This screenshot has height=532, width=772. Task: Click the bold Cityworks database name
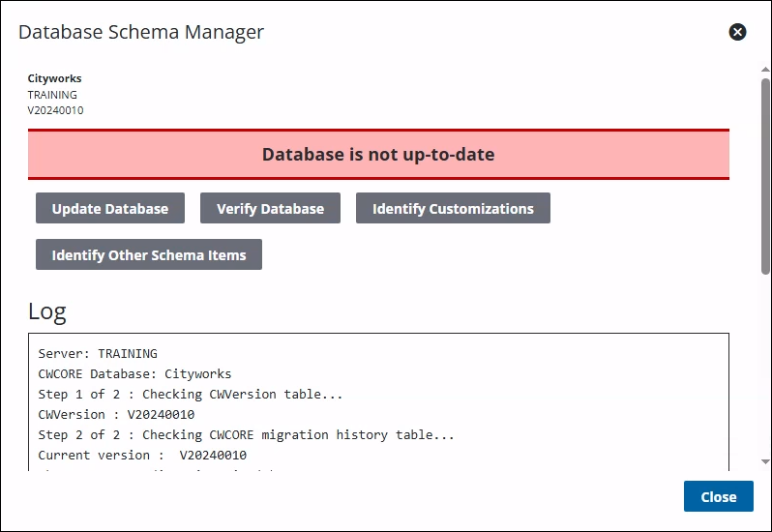(54, 78)
